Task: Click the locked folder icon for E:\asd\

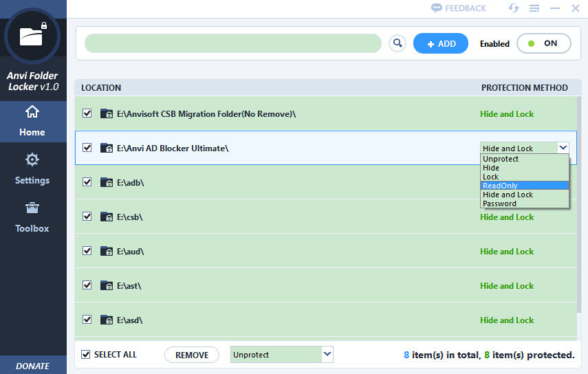Action: click(x=107, y=320)
